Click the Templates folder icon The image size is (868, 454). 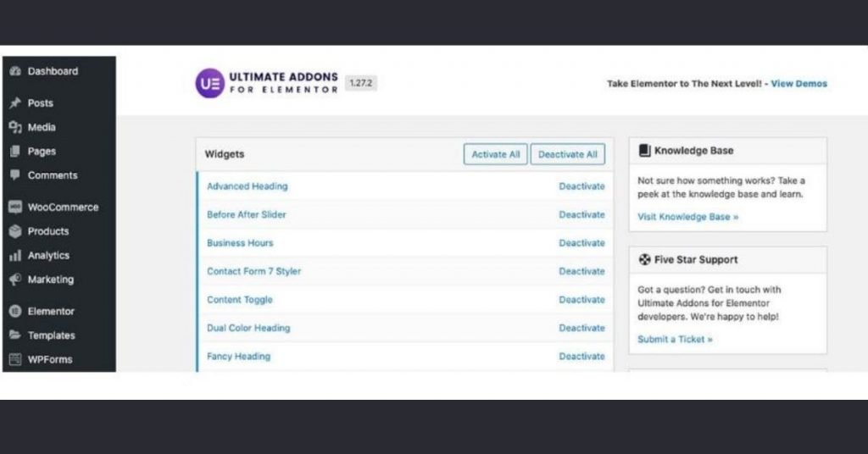(x=15, y=335)
